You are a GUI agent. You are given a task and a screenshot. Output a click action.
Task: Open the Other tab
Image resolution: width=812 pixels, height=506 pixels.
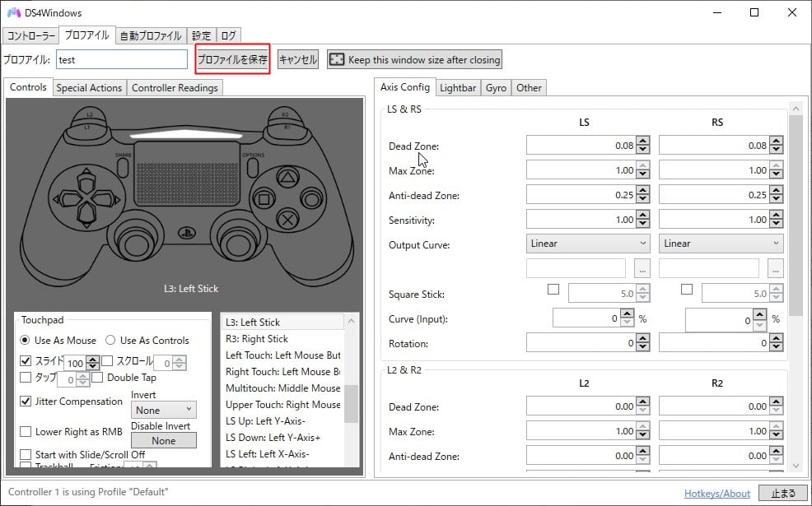529,87
